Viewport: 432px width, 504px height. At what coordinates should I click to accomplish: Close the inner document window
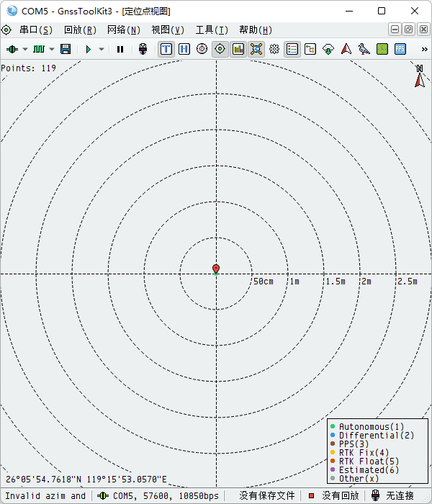tap(424, 30)
